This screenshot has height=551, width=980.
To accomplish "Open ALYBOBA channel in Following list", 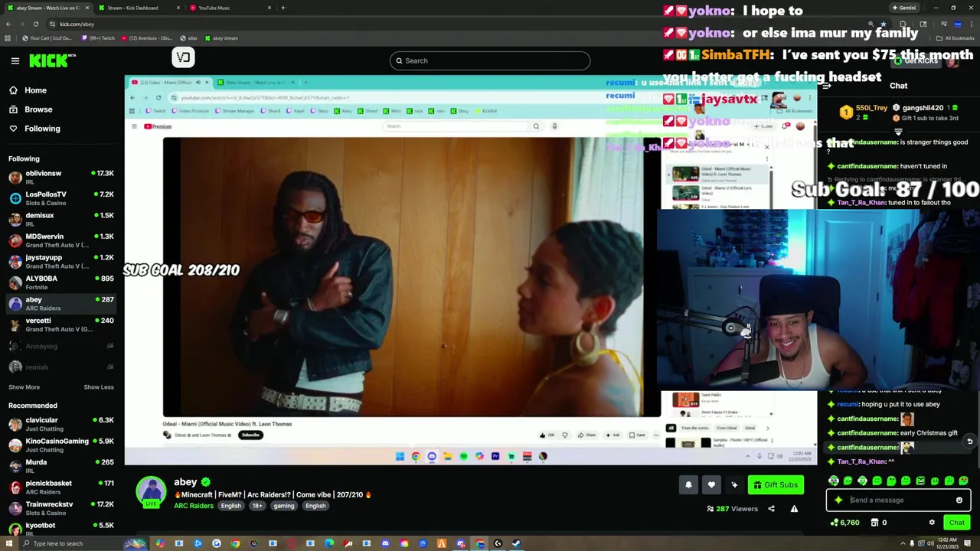I will (61, 282).
